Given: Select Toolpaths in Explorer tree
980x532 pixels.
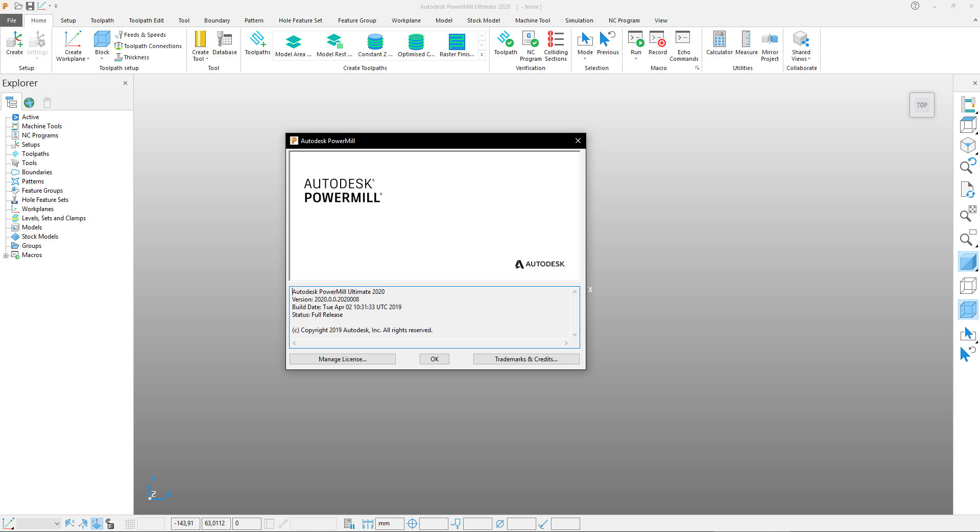Looking at the screenshot, I should [x=36, y=154].
